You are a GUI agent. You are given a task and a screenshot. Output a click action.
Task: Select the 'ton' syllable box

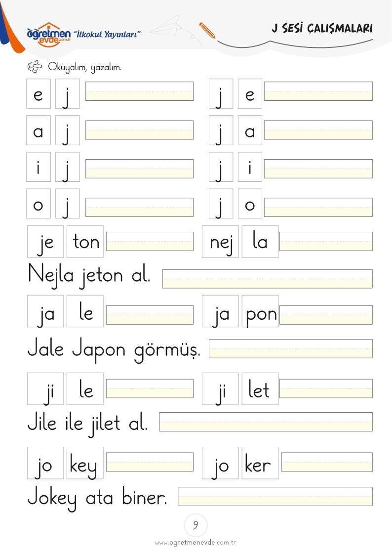tap(85, 242)
